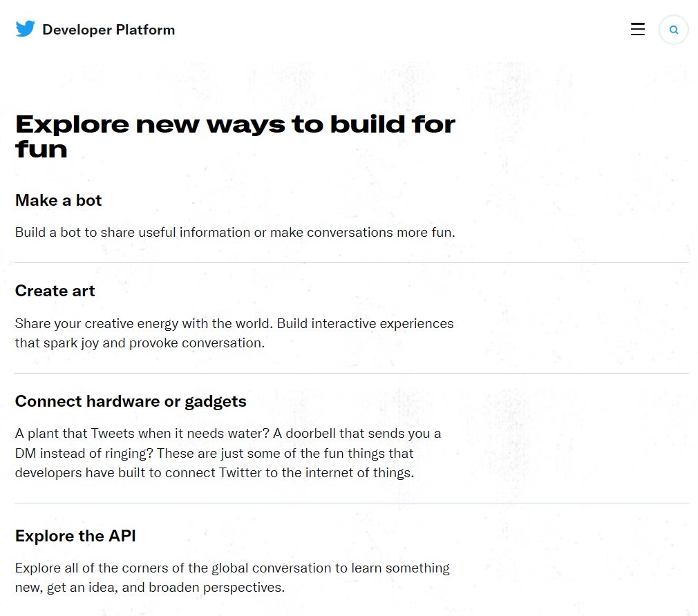Screen dimensions: 698x616
Task: Open the Create art section
Action: (x=55, y=291)
